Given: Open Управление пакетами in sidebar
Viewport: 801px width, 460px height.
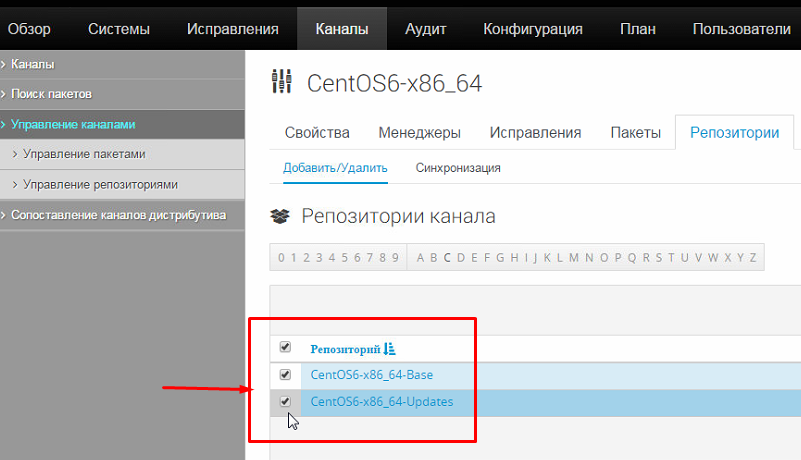Looking at the screenshot, I should point(84,154).
